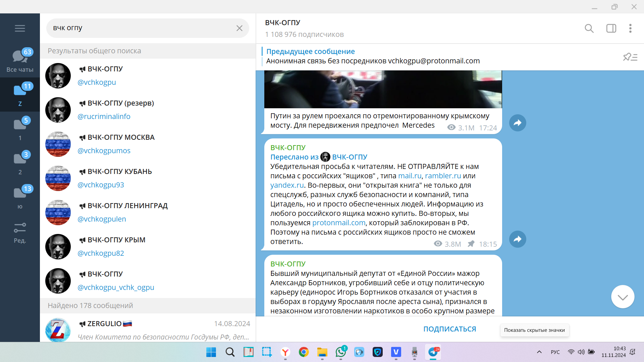This screenshot has height=362, width=644.
Task: Open the red bookmark app on taskbar
Action: coord(248,352)
